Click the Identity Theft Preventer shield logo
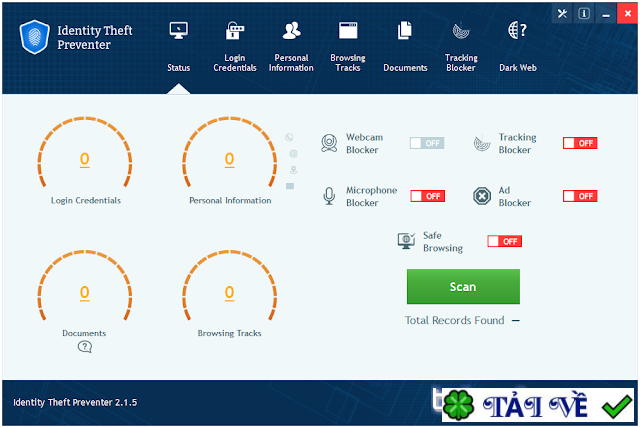This screenshot has width=640, height=428. point(35,37)
